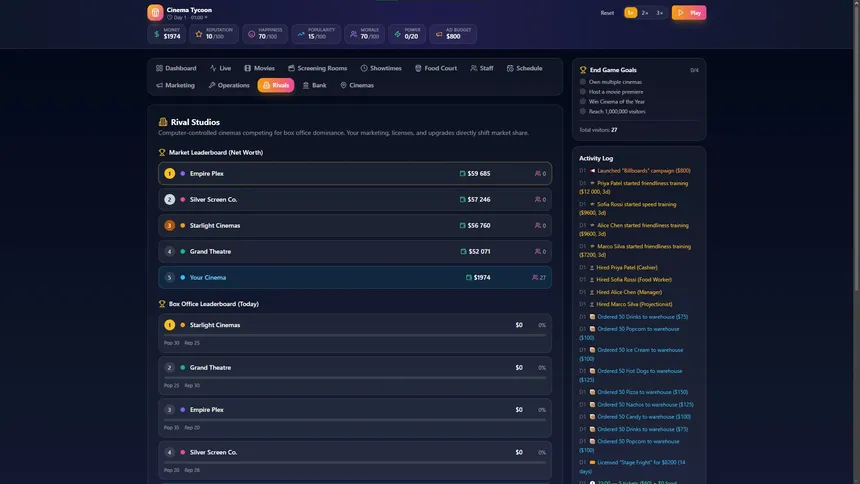Set game speed to 2x
The height and width of the screenshot is (484, 860).
pyautogui.click(x=645, y=13)
